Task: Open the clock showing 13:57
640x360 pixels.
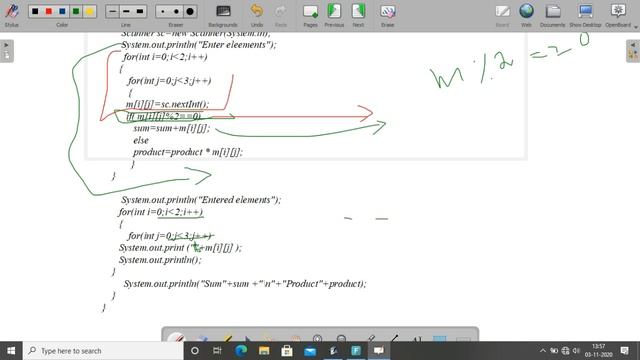Action: pyautogui.click(x=598, y=351)
